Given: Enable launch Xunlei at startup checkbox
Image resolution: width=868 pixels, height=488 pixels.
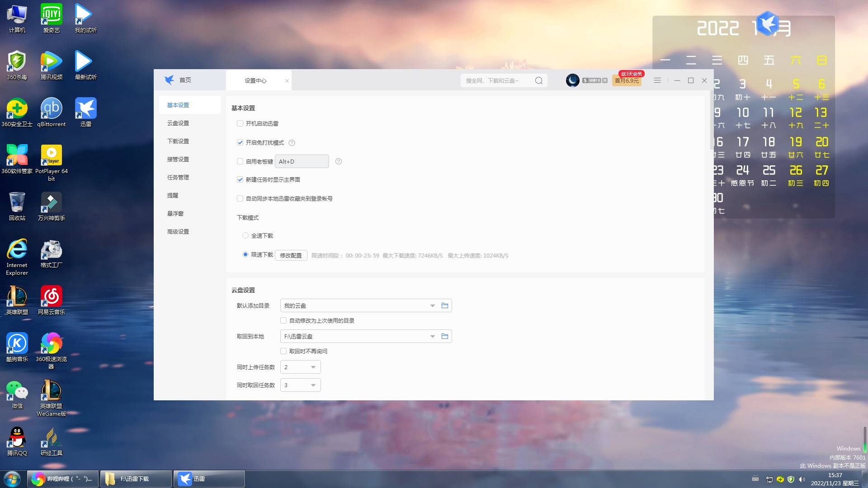Looking at the screenshot, I should (240, 124).
